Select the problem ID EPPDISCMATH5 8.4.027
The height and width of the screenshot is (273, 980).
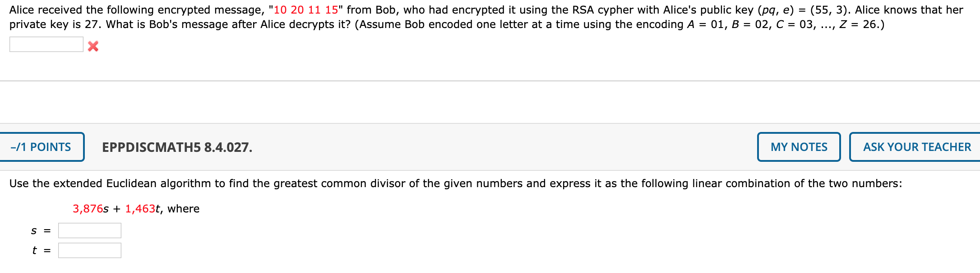[x=176, y=146]
